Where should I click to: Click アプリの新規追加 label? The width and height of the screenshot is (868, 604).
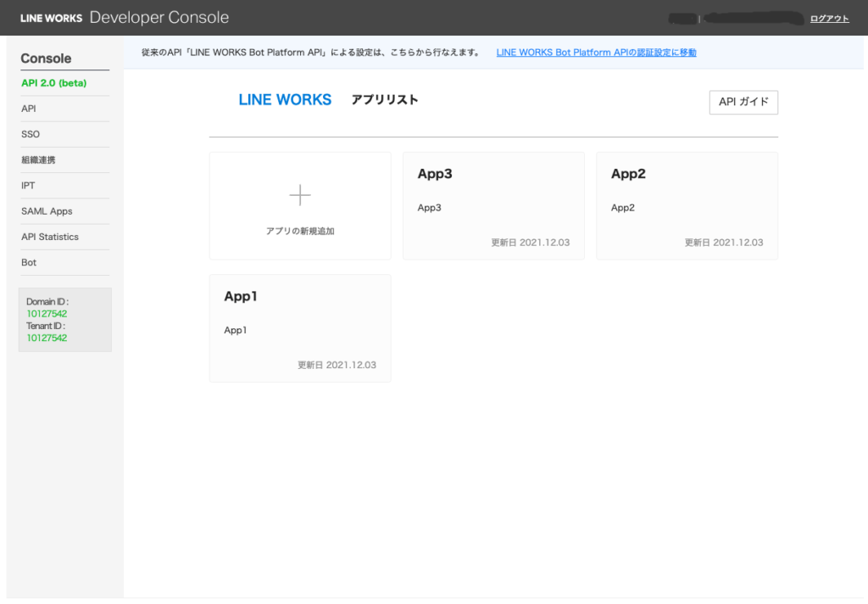point(300,231)
